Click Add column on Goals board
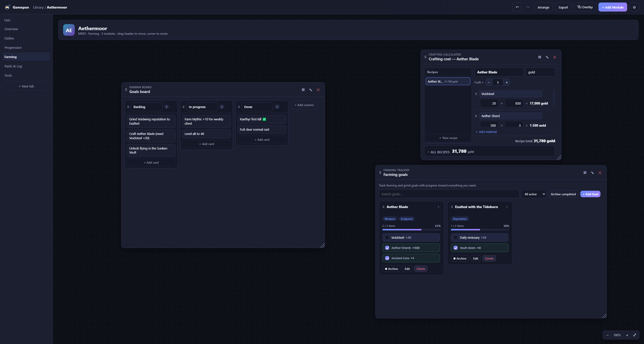The height and width of the screenshot is (344, 644). pos(304,105)
